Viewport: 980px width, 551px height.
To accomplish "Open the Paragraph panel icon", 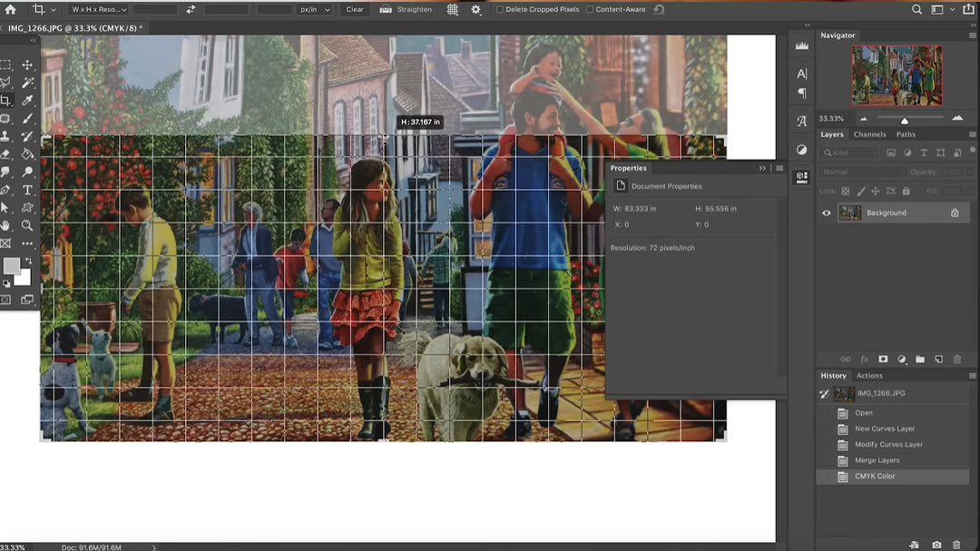I will pos(802,93).
